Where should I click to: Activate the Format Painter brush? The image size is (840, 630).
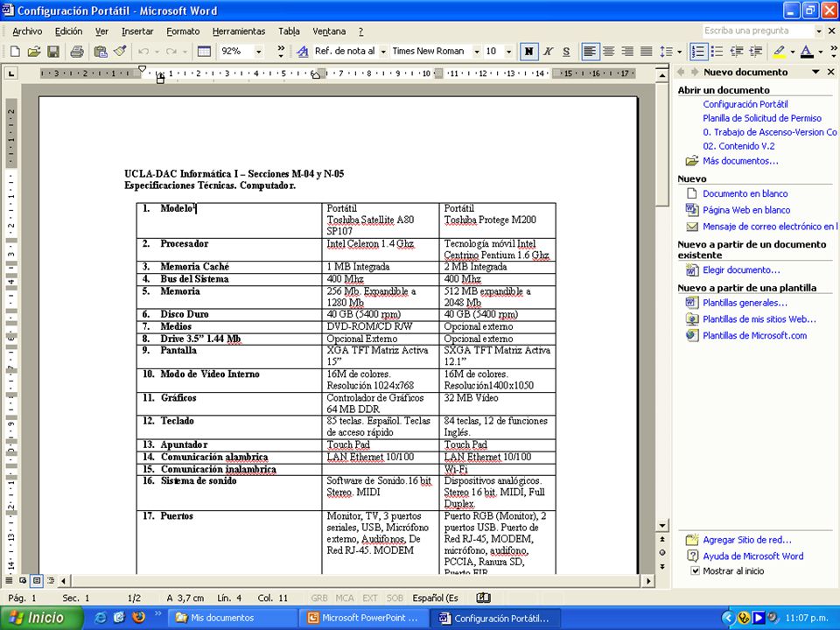pyautogui.click(x=120, y=52)
